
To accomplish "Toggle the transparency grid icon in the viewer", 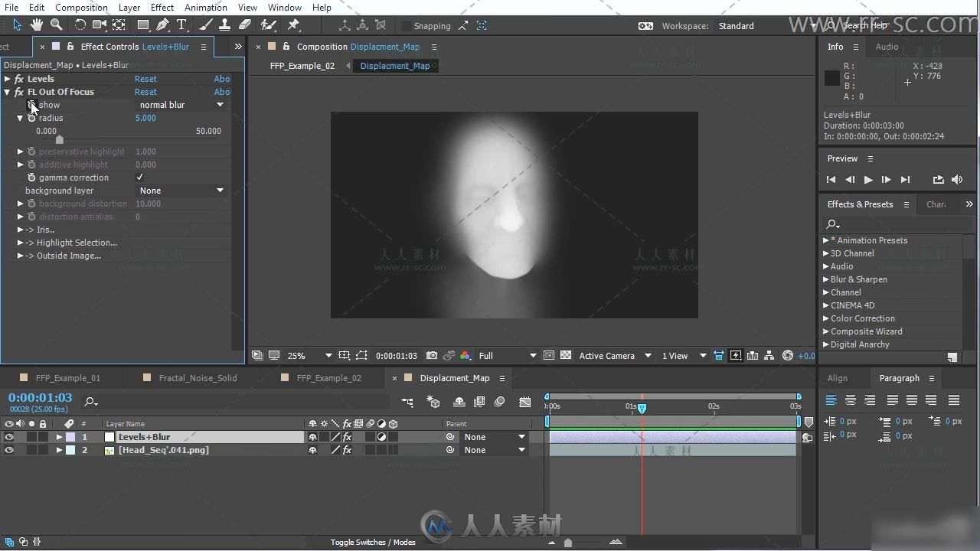I will coord(566,356).
